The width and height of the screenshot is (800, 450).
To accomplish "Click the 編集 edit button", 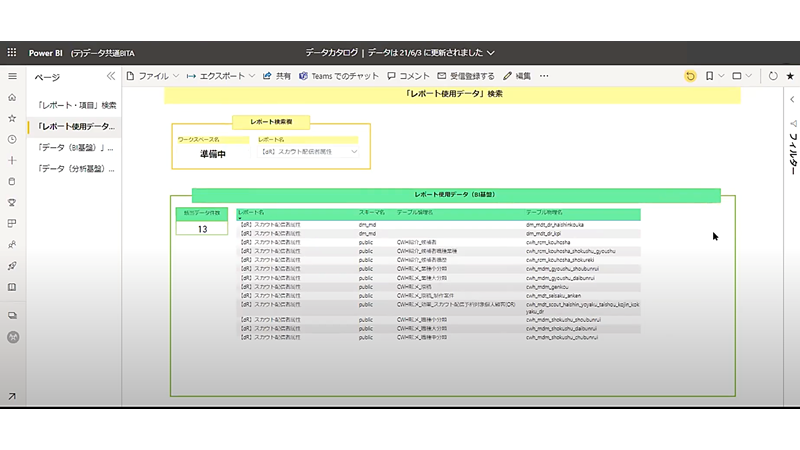I will (517, 76).
